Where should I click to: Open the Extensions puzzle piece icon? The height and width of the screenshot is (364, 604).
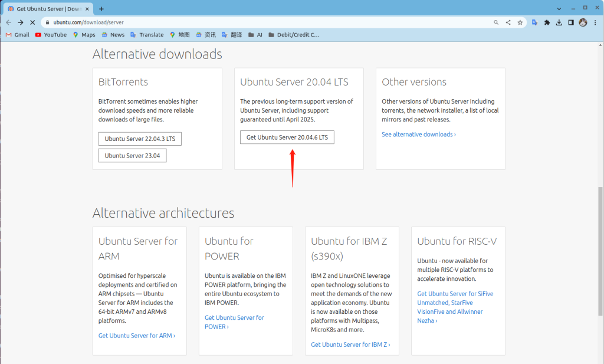point(547,22)
